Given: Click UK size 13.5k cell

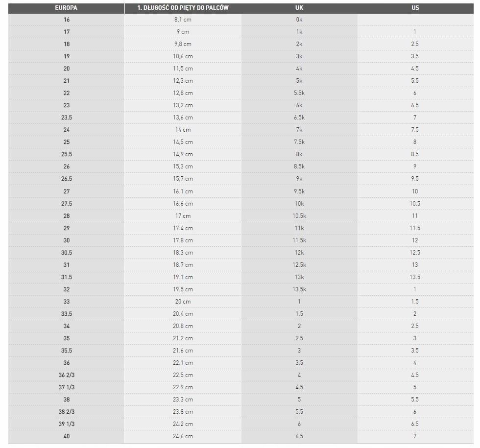Looking at the screenshot, I should tap(299, 289).
